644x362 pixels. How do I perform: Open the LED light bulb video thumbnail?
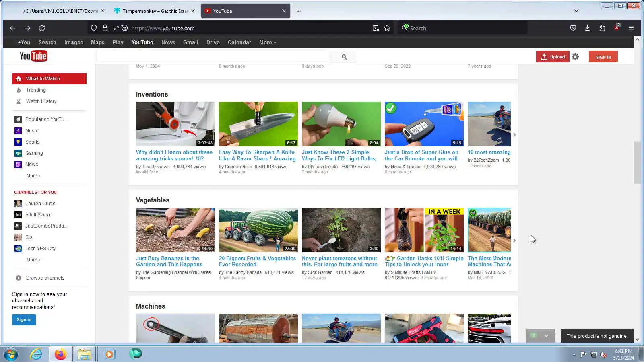(341, 124)
